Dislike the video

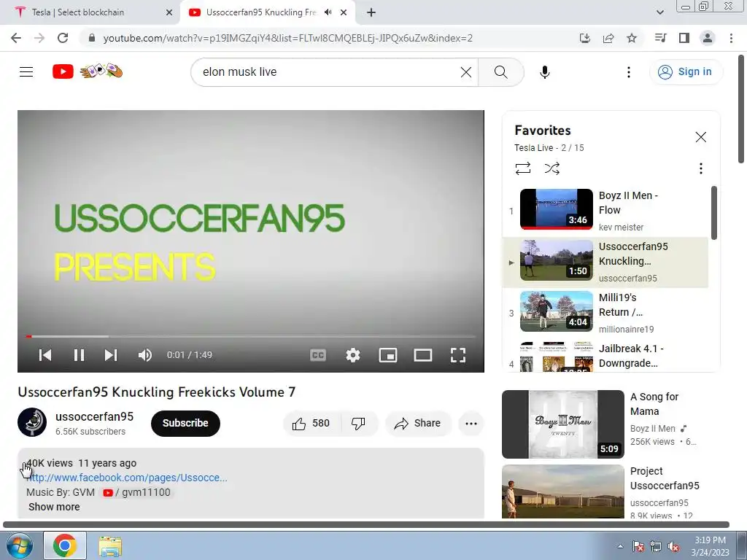tap(358, 423)
